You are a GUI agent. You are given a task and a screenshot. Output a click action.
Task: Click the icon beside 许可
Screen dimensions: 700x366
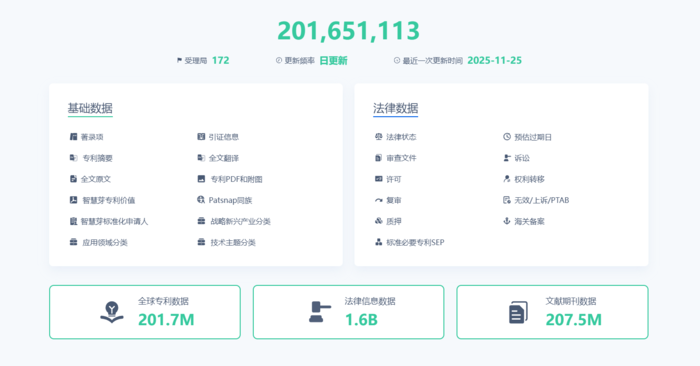click(379, 179)
